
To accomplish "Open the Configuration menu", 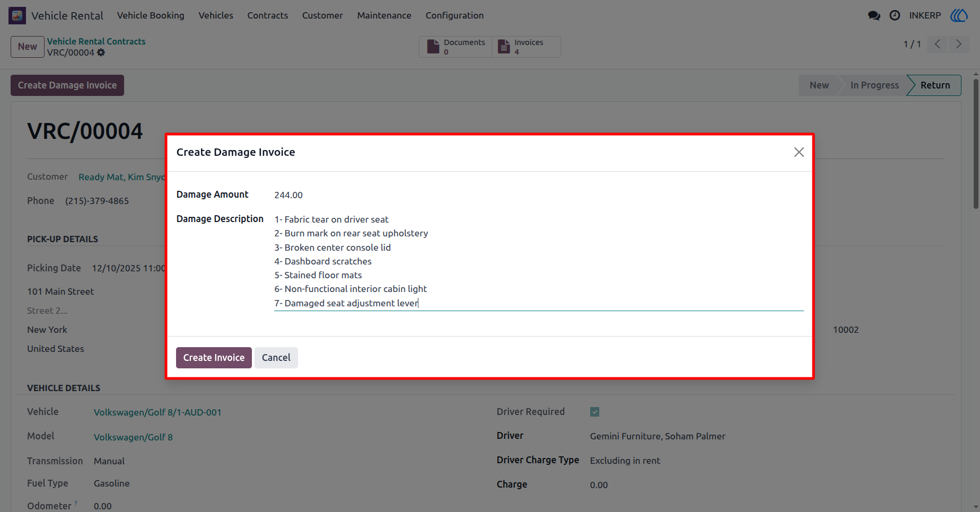I will [x=454, y=15].
